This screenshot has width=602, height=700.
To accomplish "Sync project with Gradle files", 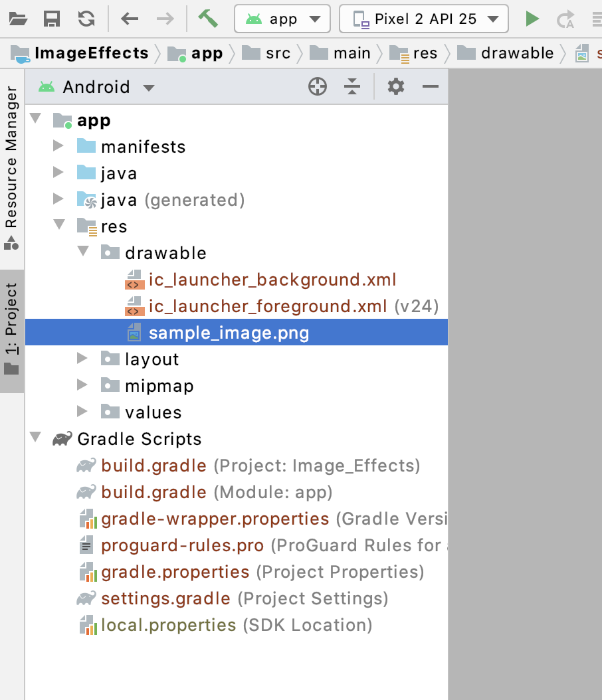I will coord(86,19).
